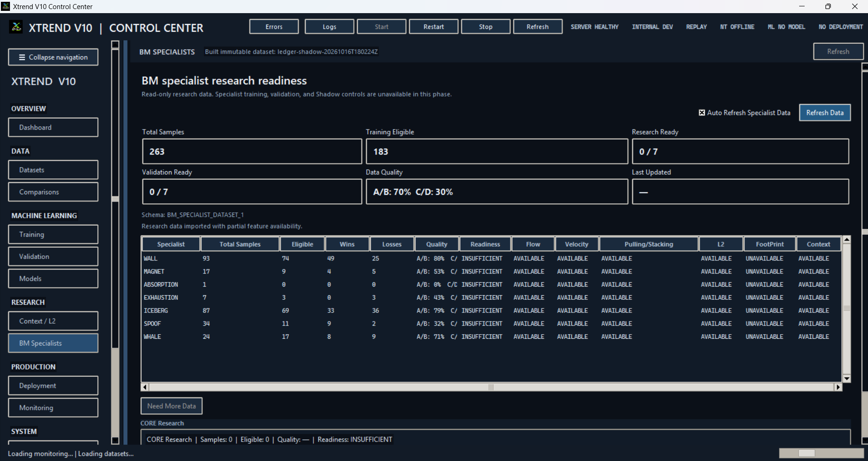Open the Errors view

click(274, 27)
